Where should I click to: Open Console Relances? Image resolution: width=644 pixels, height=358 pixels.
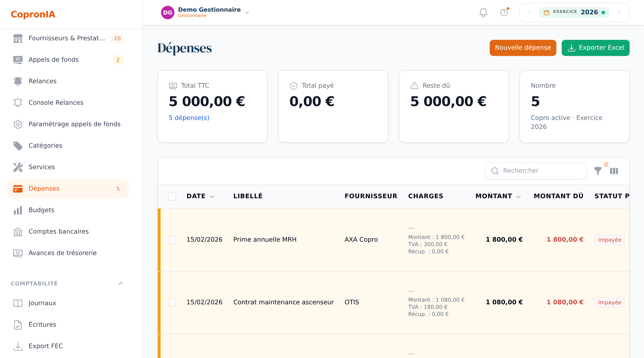68,102
